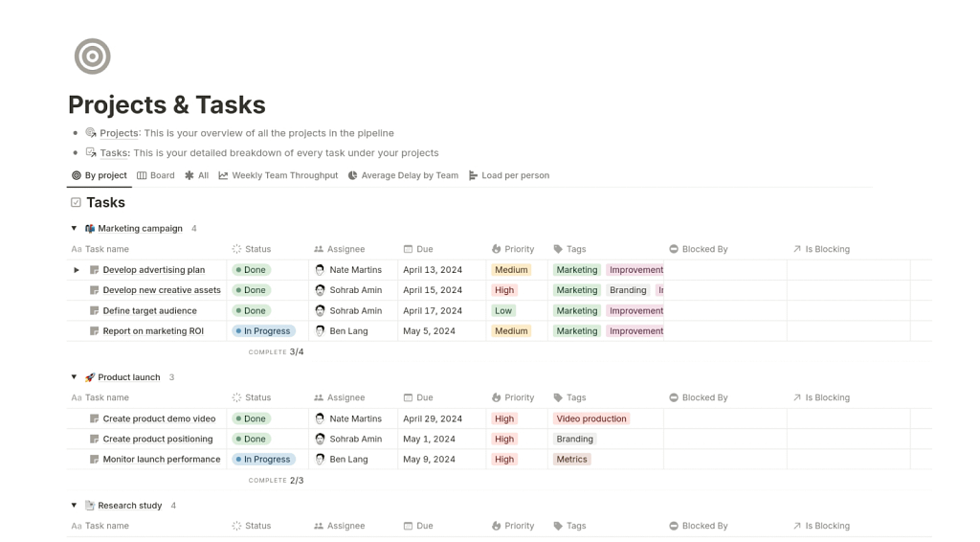
Task: Open the Define target audience task
Action: click(149, 310)
